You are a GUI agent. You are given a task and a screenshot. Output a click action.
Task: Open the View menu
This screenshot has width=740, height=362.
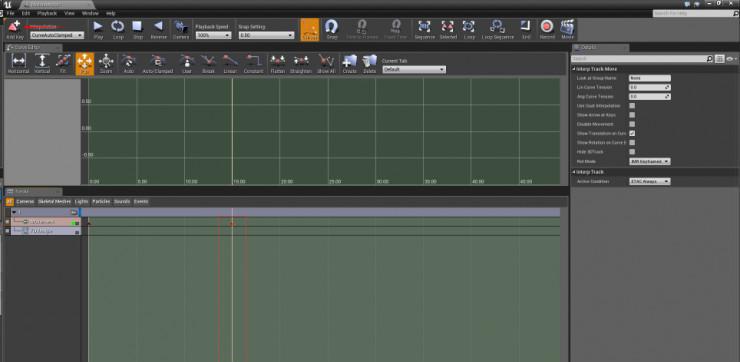tap(69, 13)
